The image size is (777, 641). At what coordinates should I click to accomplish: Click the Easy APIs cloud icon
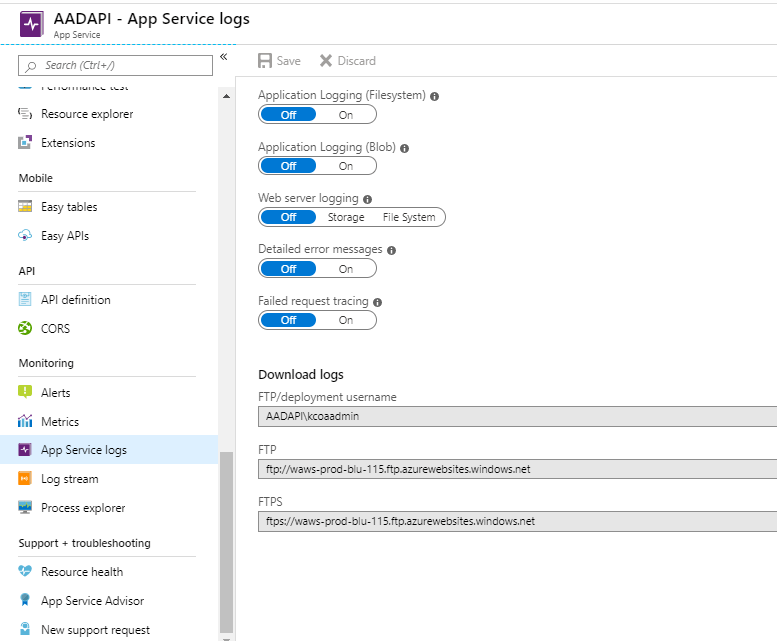pyautogui.click(x=25, y=235)
